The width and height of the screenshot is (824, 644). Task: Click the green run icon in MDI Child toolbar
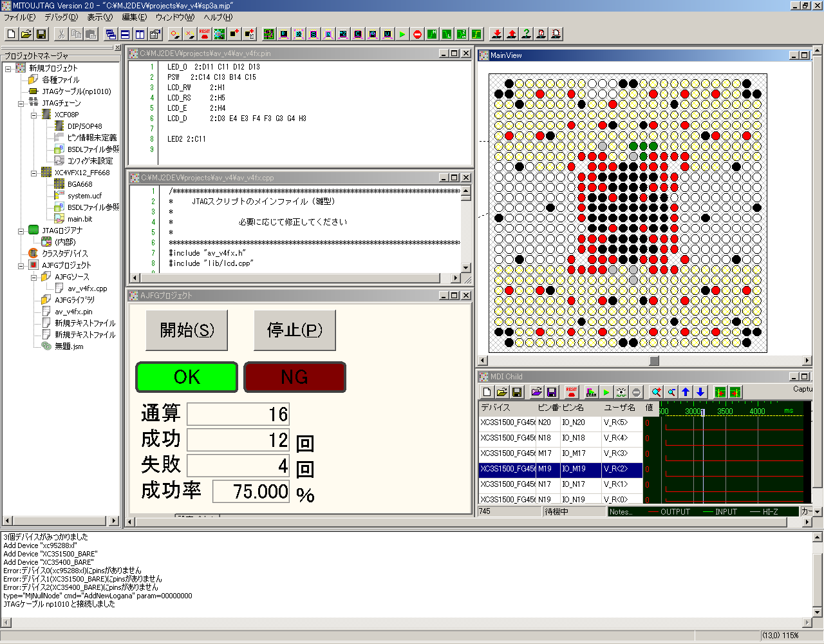(606, 392)
